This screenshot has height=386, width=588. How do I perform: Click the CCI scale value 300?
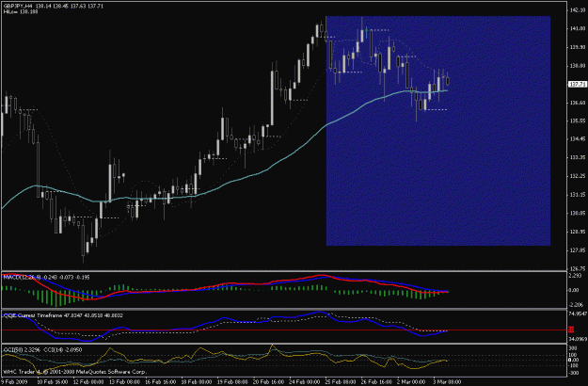(x=573, y=348)
